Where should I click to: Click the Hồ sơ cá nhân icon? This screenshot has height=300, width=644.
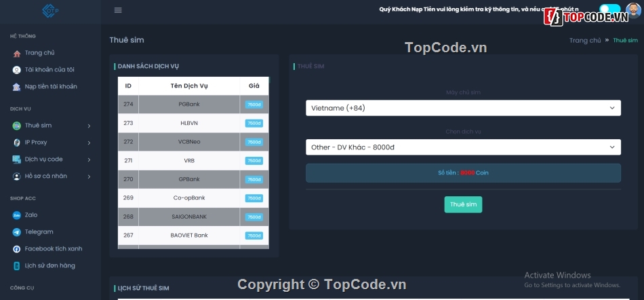coord(16,176)
